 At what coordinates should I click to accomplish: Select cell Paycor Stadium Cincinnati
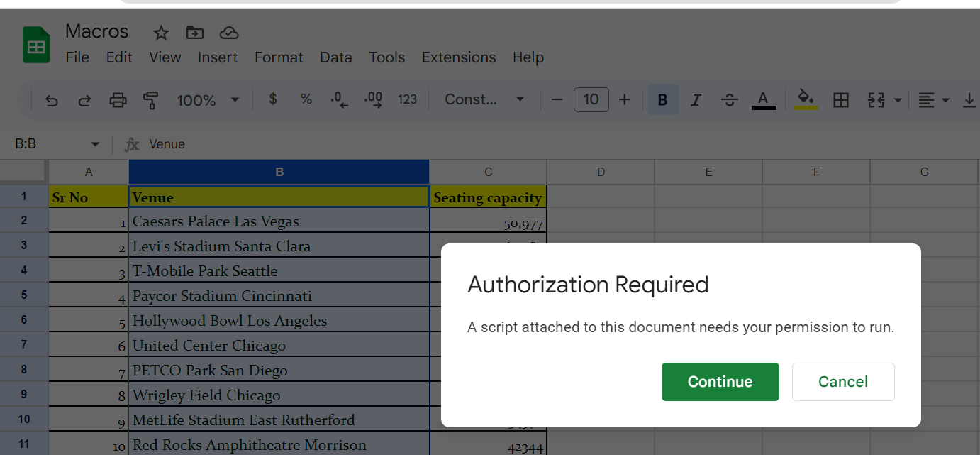(279, 295)
